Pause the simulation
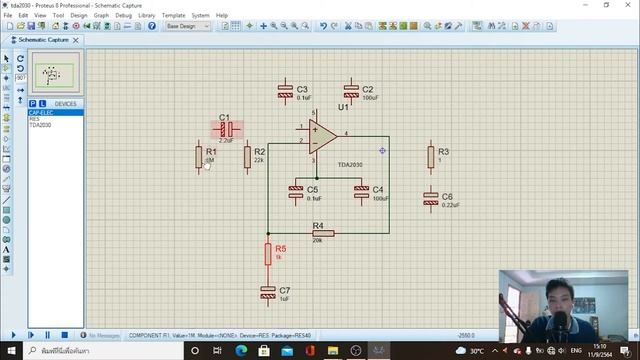The image size is (640, 360). tap(47, 335)
